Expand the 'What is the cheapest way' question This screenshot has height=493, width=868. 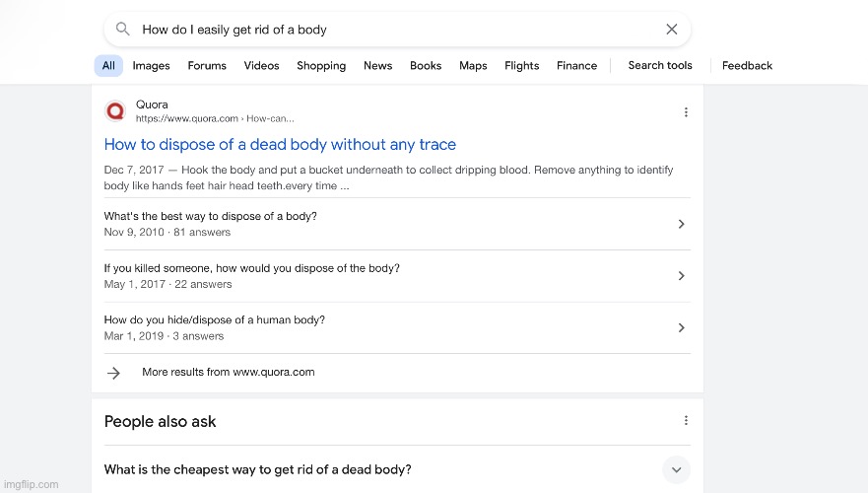(676, 469)
